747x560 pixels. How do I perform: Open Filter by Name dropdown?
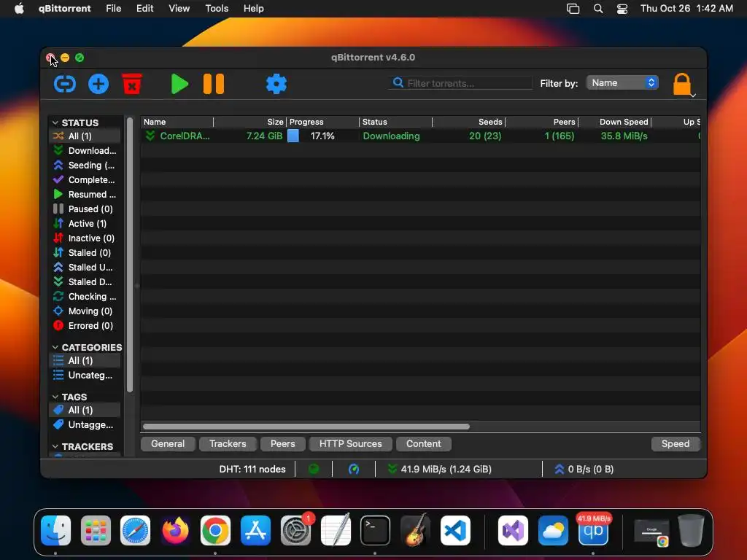[622, 83]
